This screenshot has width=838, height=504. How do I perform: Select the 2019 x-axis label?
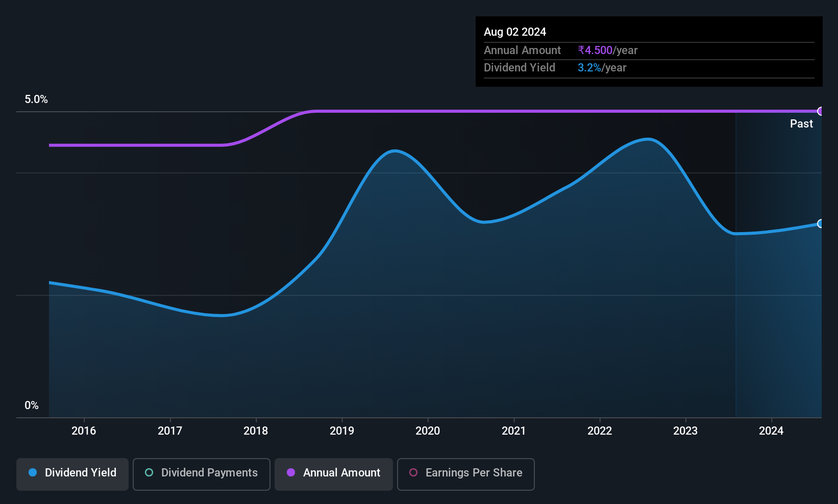tap(342, 431)
